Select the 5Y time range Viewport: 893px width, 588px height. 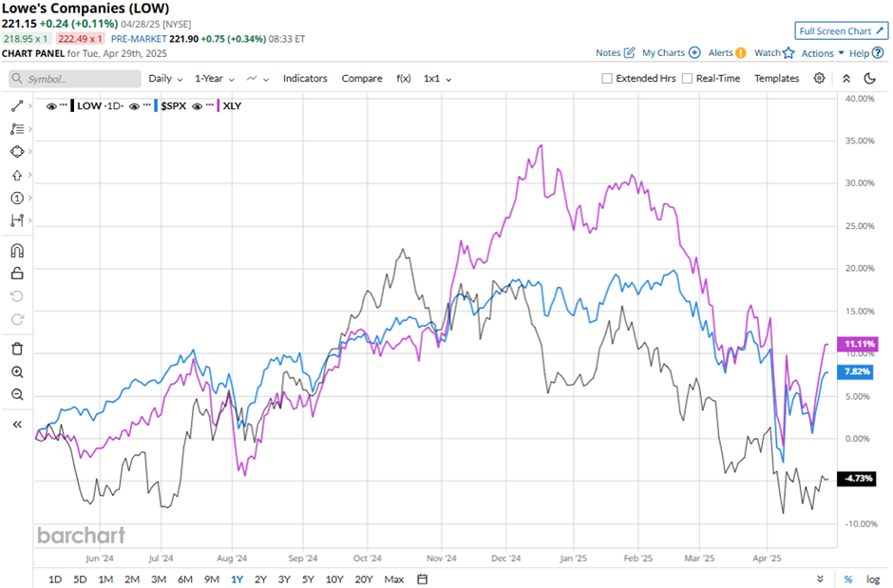click(308, 579)
